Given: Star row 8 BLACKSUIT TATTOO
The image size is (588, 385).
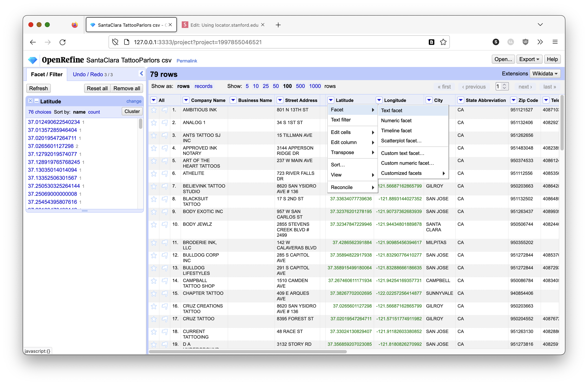Looking at the screenshot, I should [154, 199].
